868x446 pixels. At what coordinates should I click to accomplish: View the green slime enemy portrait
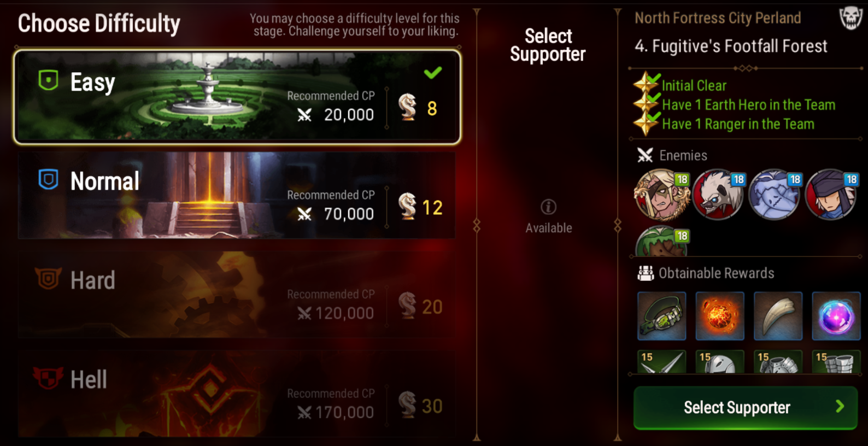click(x=662, y=242)
